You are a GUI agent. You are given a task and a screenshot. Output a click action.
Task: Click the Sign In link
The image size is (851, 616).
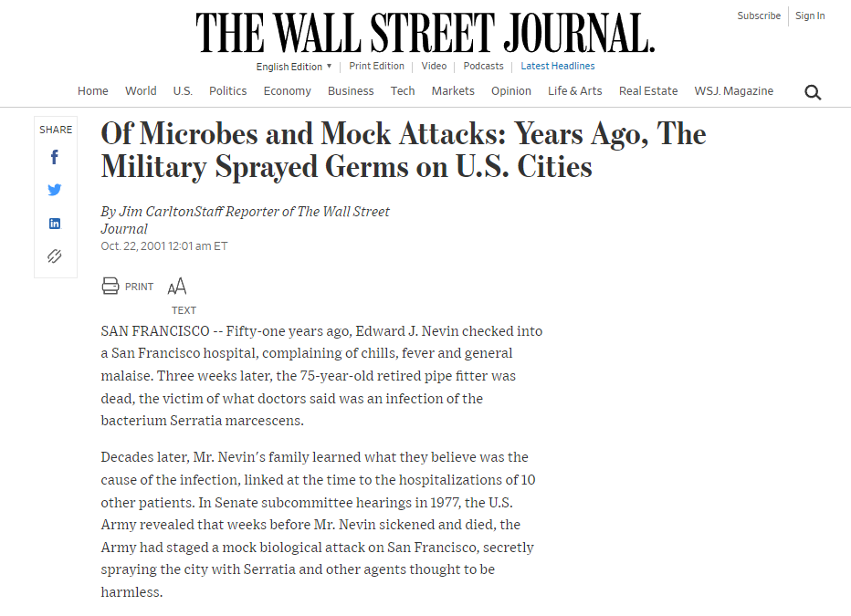pyautogui.click(x=810, y=16)
